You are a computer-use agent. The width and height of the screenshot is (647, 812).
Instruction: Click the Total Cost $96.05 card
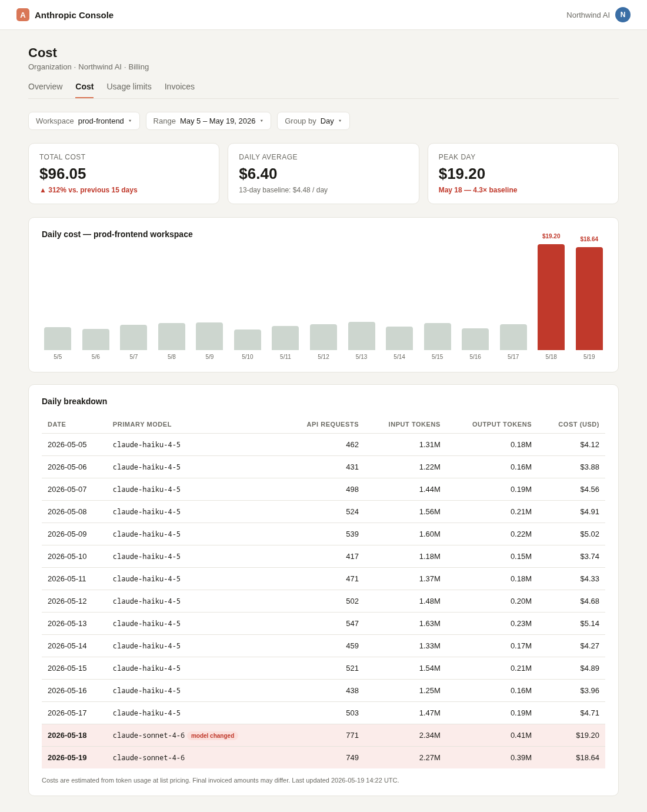pos(124,174)
